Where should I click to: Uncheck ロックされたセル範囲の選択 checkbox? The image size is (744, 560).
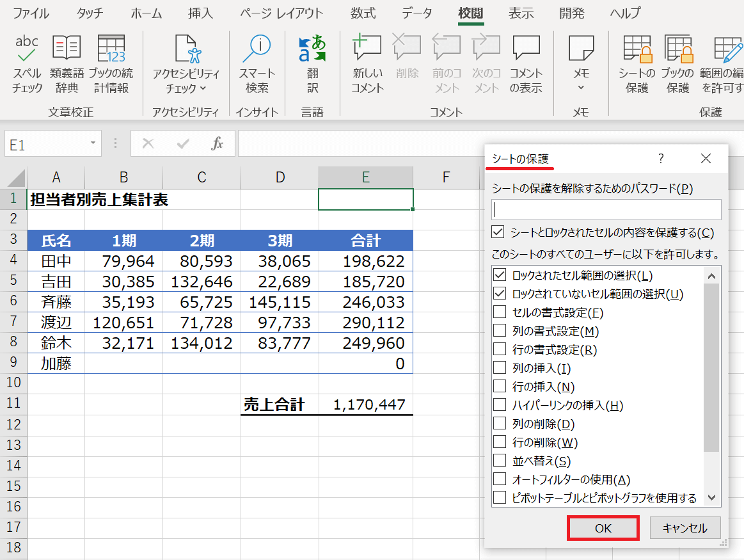click(x=500, y=275)
